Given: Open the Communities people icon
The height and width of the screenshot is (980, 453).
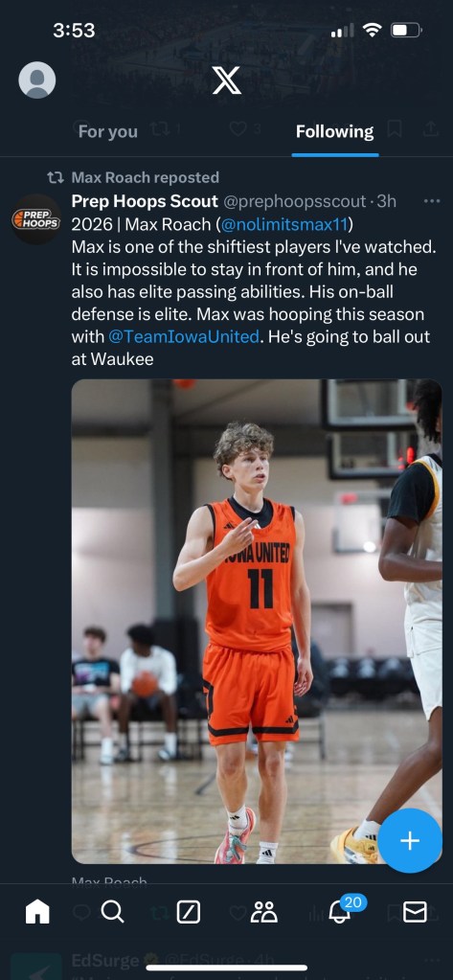Looking at the screenshot, I should point(263,912).
